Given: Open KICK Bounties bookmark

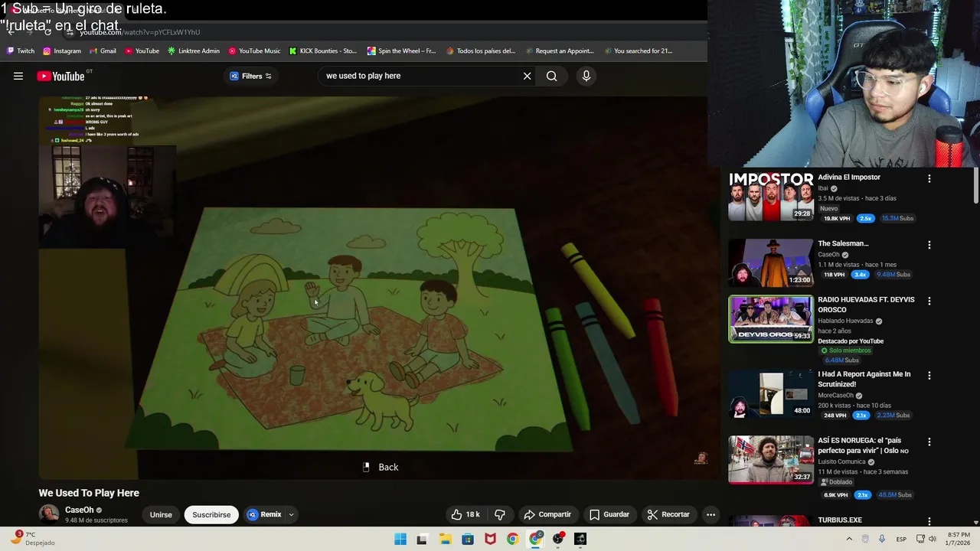Looking at the screenshot, I should [x=323, y=51].
